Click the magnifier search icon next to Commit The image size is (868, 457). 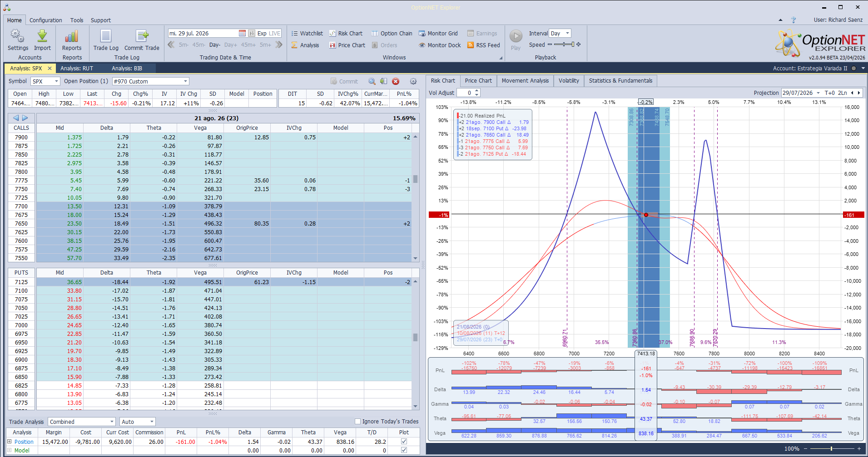(372, 81)
